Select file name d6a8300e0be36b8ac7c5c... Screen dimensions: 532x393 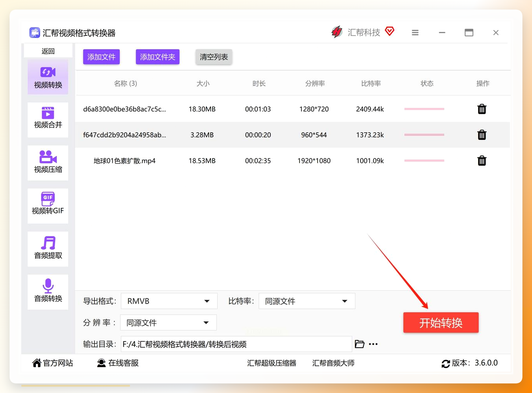tap(125, 109)
